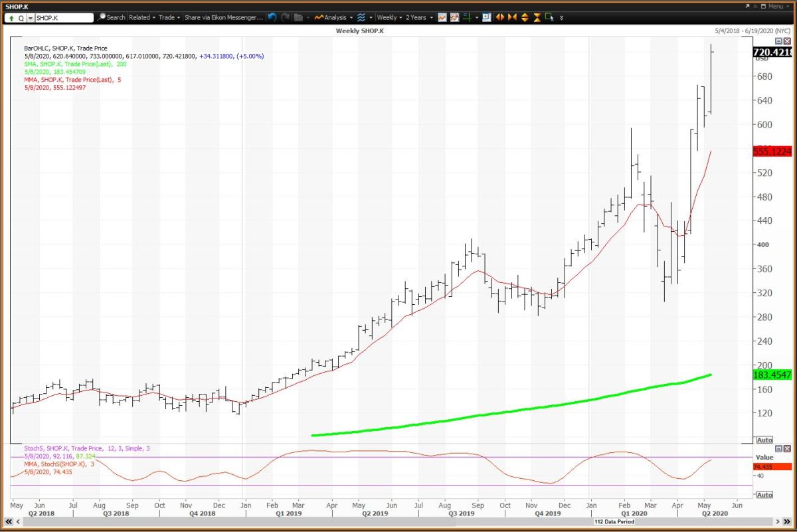Minimize the price chart pane
Screen dimensions: 797x532
(x=779, y=41)
